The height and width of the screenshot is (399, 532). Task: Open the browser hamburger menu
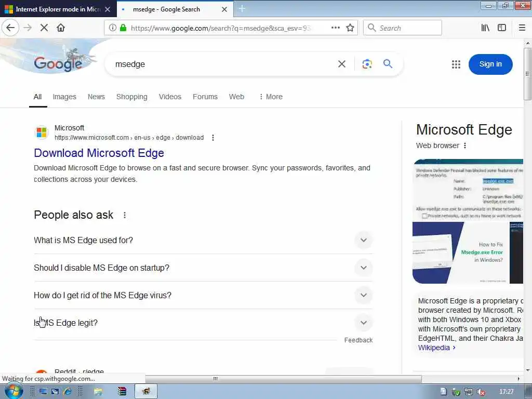[x=522, y=28]
